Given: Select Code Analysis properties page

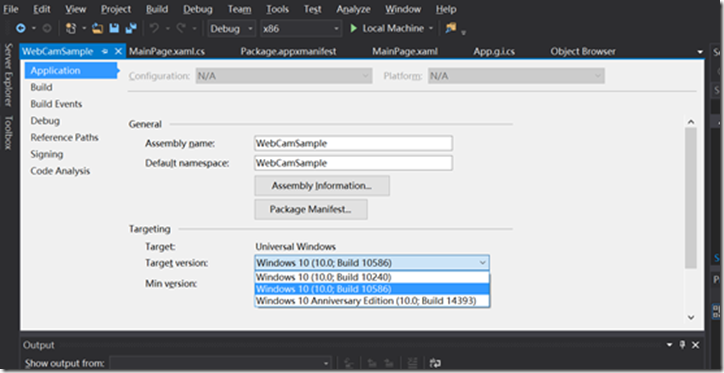Looking at the screenshot, I should click(60, 171).
